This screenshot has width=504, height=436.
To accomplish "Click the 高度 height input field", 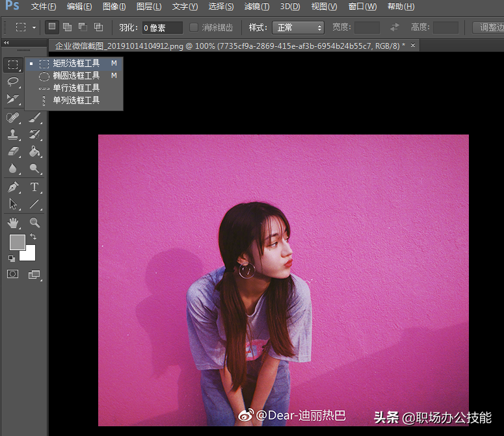I will [445, 27].
